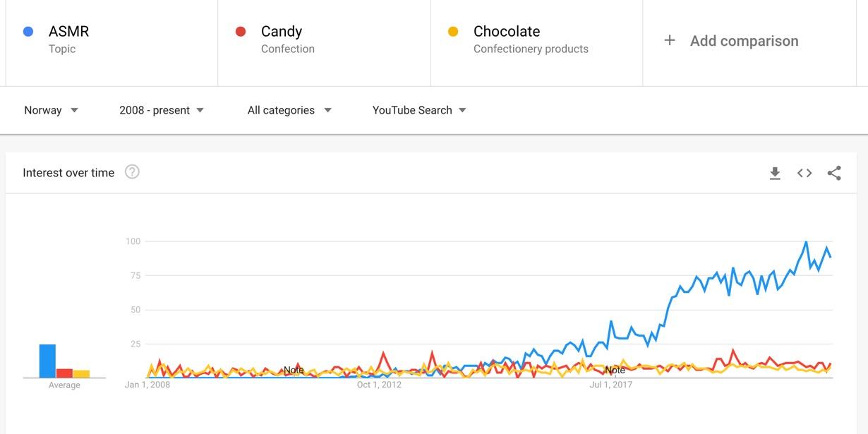Viewport: 868px width, 434px height.
Task: Click the ASMR peak at 100
Action: (806, 242)
